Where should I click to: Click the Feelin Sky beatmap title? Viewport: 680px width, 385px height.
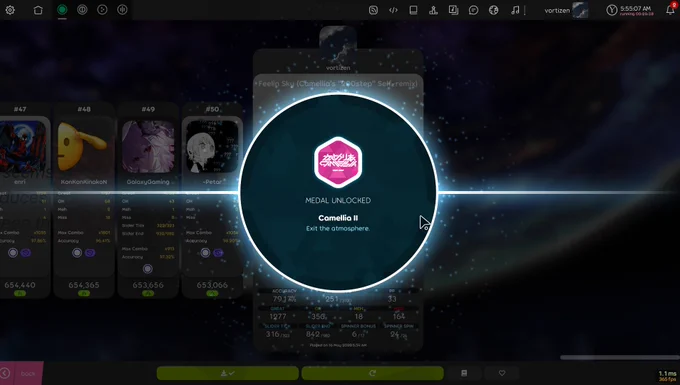coord(338,83)
